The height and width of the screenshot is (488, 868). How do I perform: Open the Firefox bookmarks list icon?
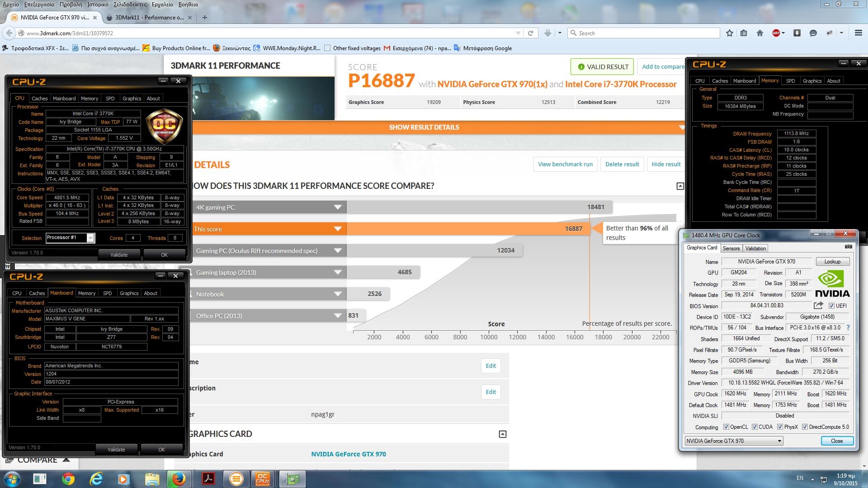(x=744, y=33)
